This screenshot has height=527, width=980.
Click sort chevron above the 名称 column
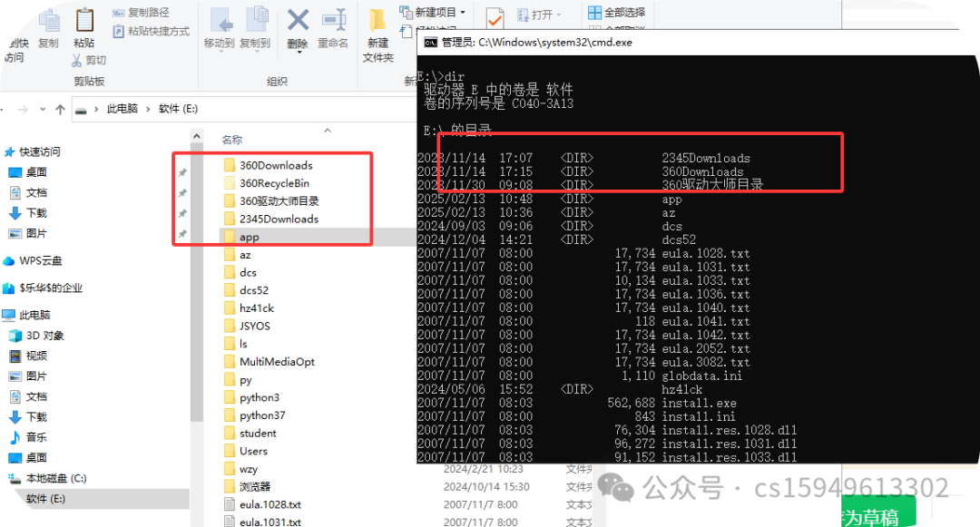click(x=328, y=131)
